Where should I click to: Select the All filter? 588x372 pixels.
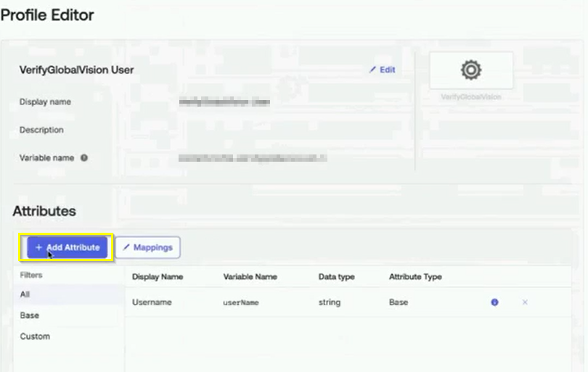pos(25,294)
